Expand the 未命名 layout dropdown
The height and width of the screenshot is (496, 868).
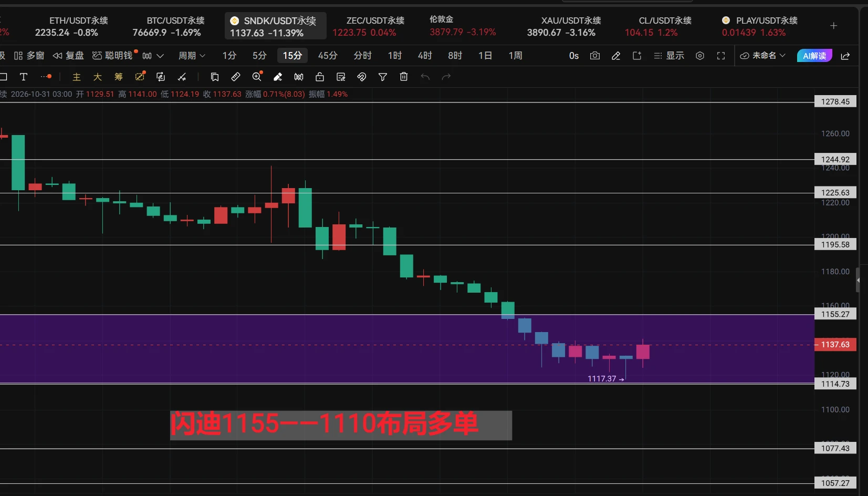762,56
